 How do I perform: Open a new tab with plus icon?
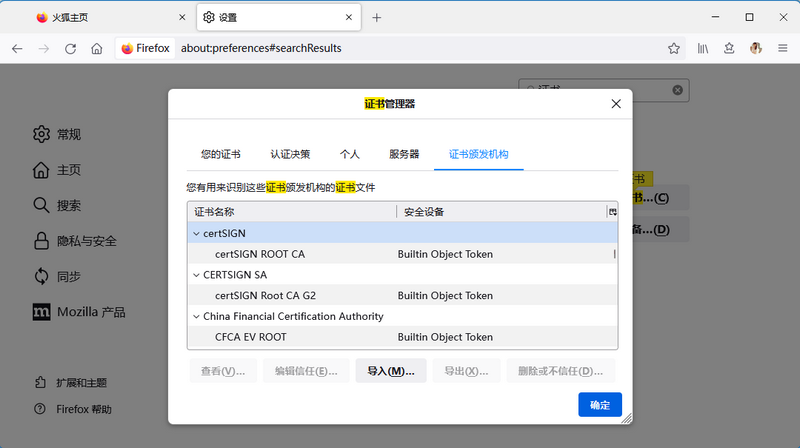377,17
